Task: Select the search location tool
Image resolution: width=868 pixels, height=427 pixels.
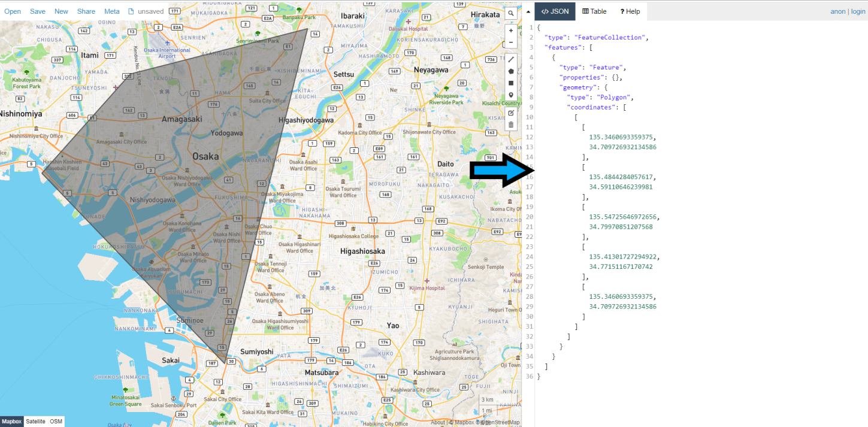Action: (511, 13)
